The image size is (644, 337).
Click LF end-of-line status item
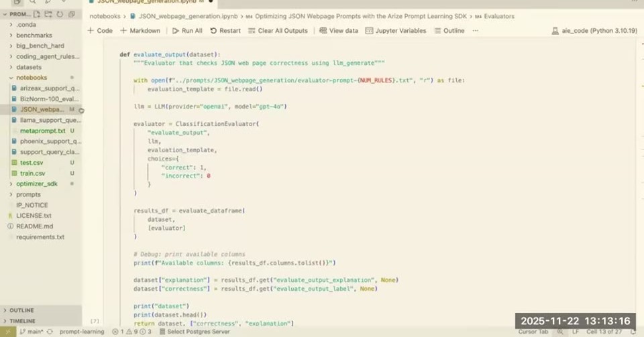click(576, 332)
